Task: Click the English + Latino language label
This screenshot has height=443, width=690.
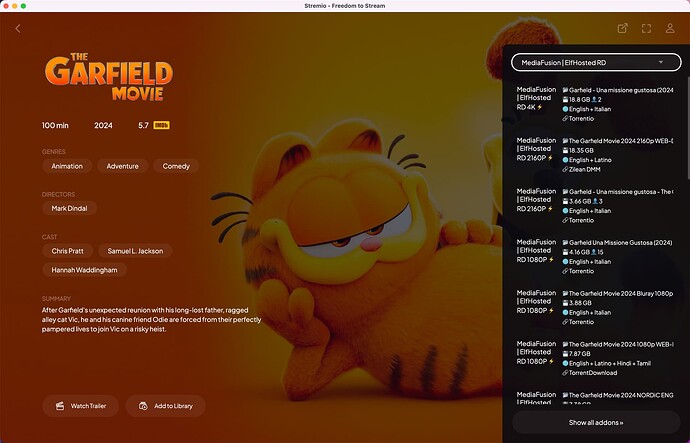Action: pyautogui.click(x=590, y=160)
